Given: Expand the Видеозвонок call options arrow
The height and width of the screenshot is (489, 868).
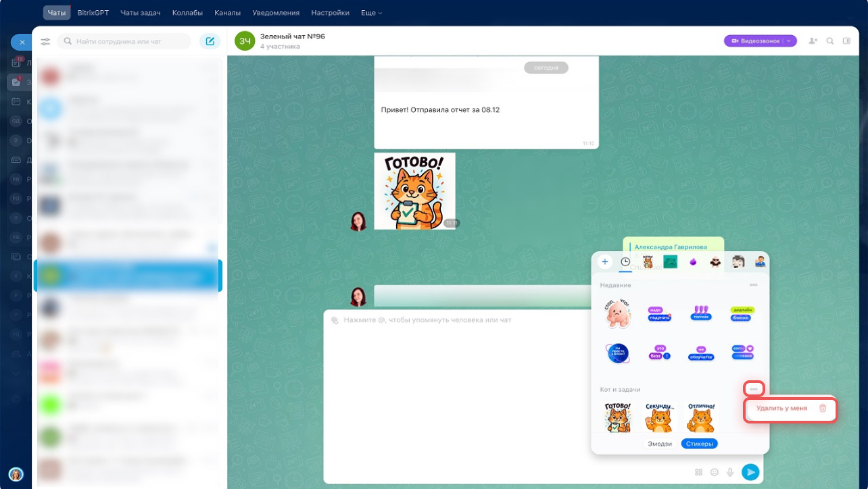Looking at the screenshot, I should [x=790, y=41].
